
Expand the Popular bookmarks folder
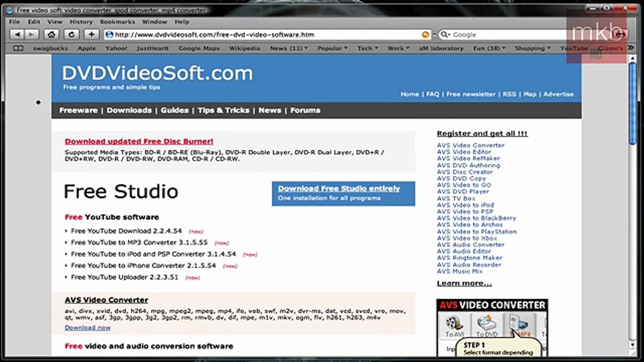pos(333,48)
